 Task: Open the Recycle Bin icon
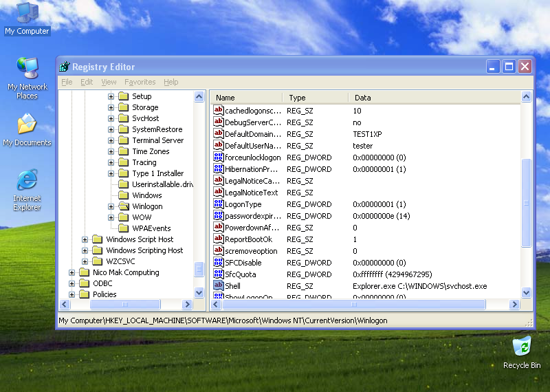click(x=522, y=352)
